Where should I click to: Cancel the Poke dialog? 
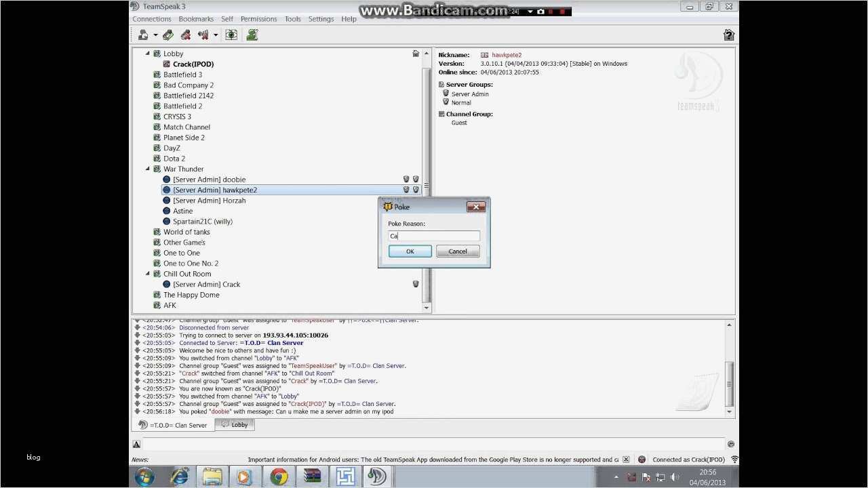[457, 251]
